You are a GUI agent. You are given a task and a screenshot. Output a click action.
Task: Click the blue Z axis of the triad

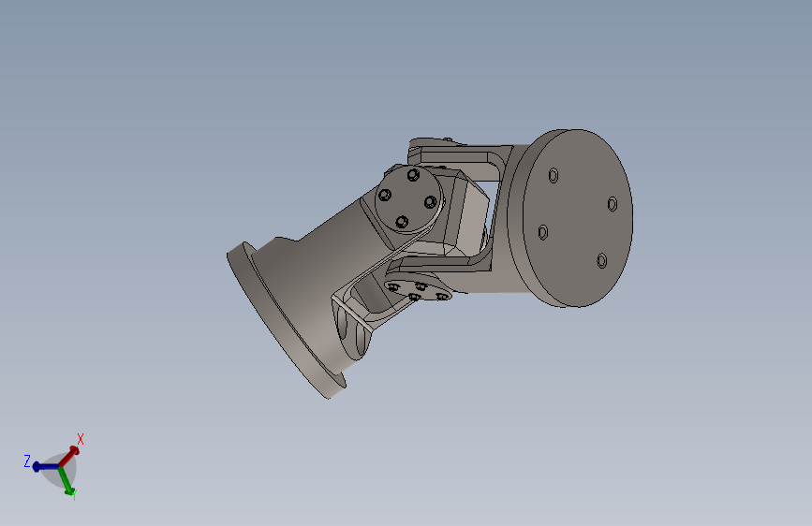pos(46,467)
